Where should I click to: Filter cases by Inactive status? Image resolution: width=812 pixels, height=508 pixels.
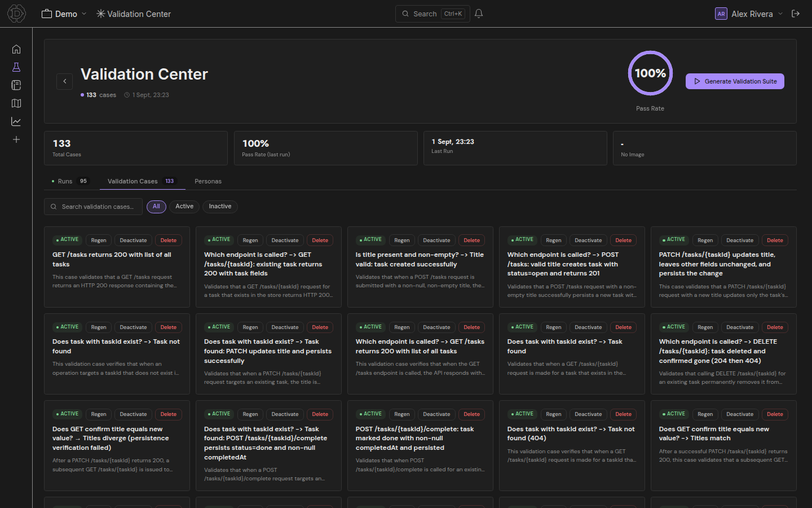(x=220, y=207)
